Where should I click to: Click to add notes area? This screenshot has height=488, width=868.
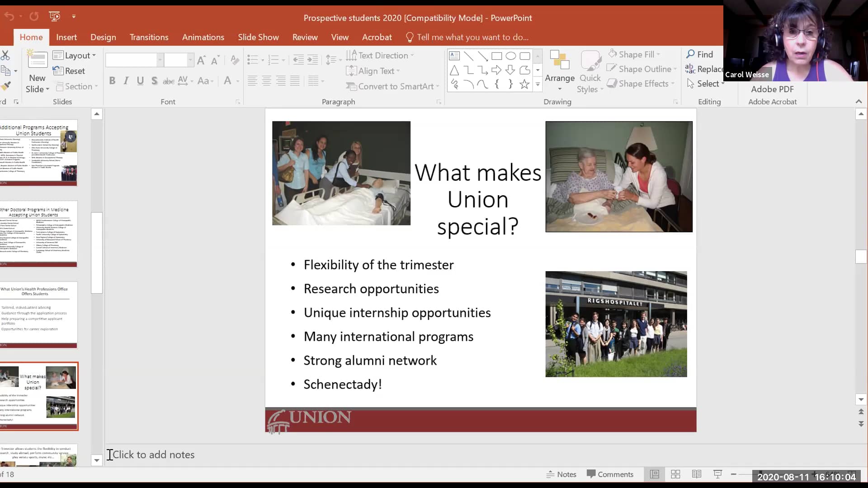(x=153, y=455)
